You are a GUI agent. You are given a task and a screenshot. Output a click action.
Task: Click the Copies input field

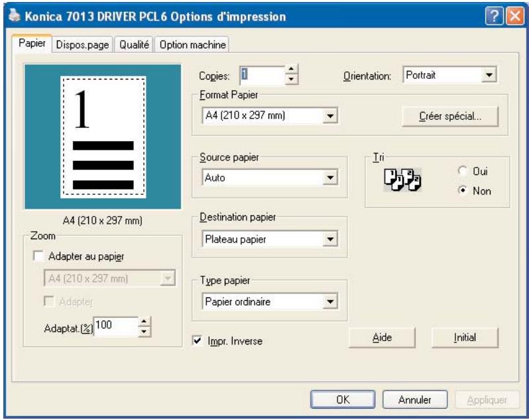point(262,75)
